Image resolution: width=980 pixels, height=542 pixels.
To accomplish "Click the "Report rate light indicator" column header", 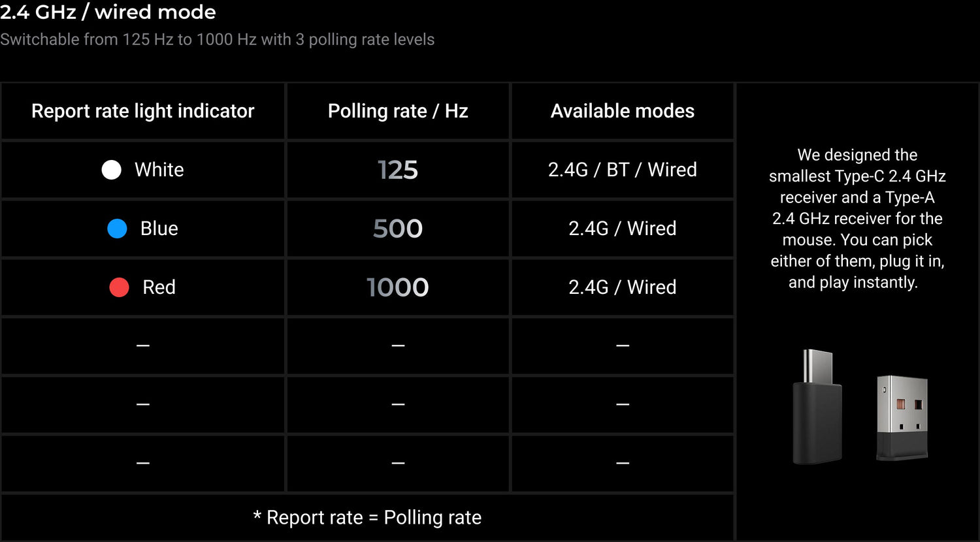I will coord(142,111).
